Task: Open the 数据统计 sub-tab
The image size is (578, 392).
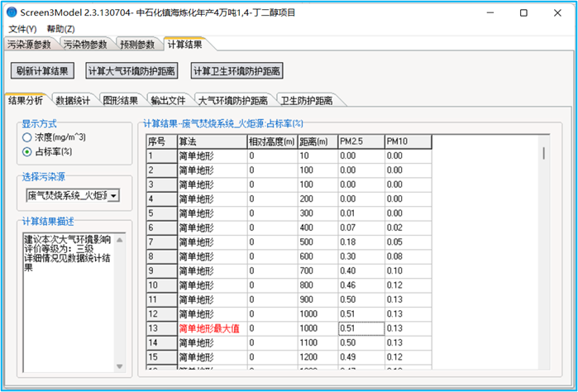Action: pyautogui.click(x=73, y=100)
